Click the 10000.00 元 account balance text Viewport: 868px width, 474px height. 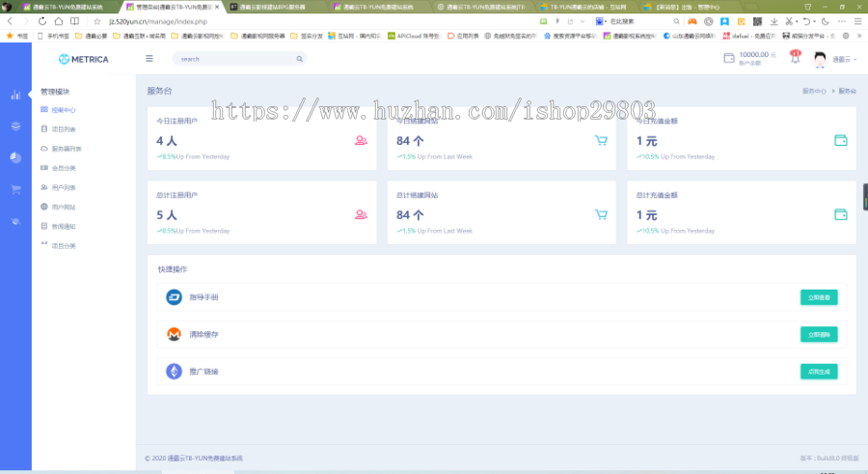pos(757,54)
